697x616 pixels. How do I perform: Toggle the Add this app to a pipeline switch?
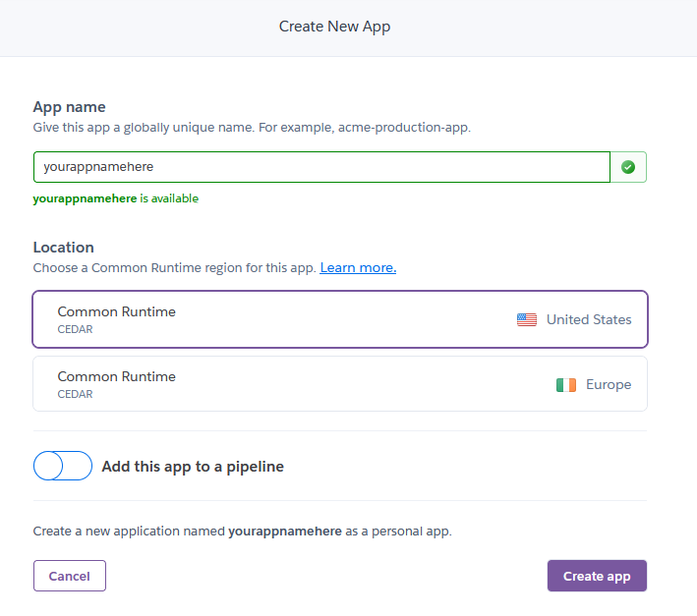pos(63,466)
